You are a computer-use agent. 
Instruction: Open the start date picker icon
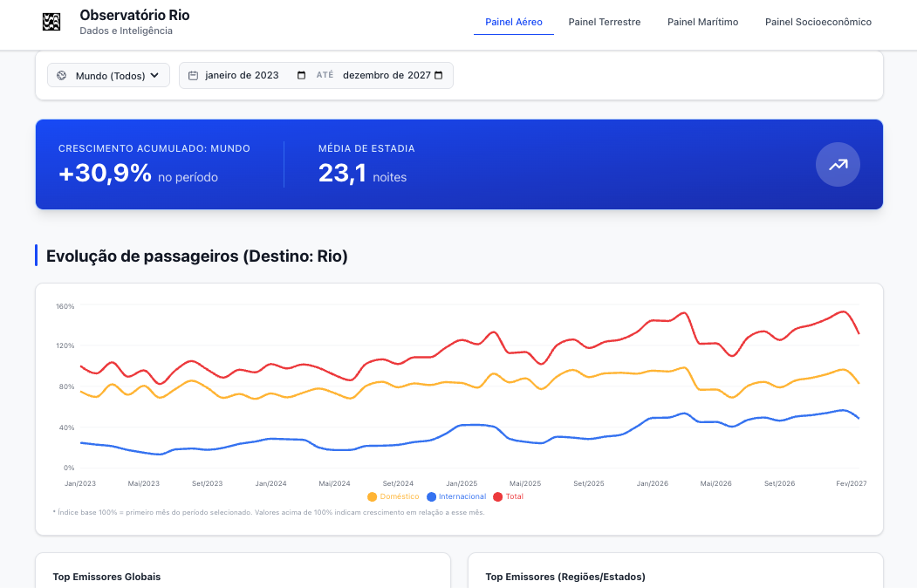[301, 75]
